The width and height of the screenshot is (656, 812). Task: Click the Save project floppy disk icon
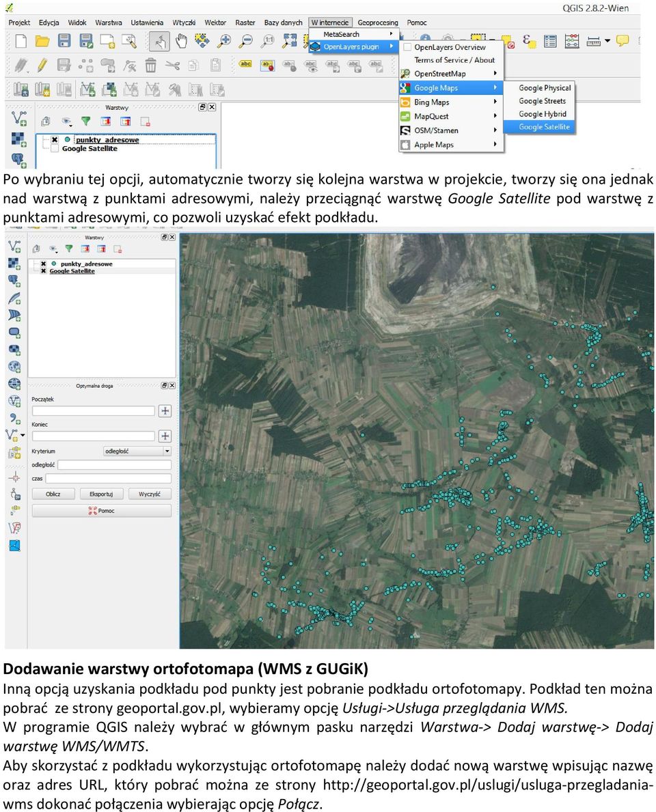64,41
